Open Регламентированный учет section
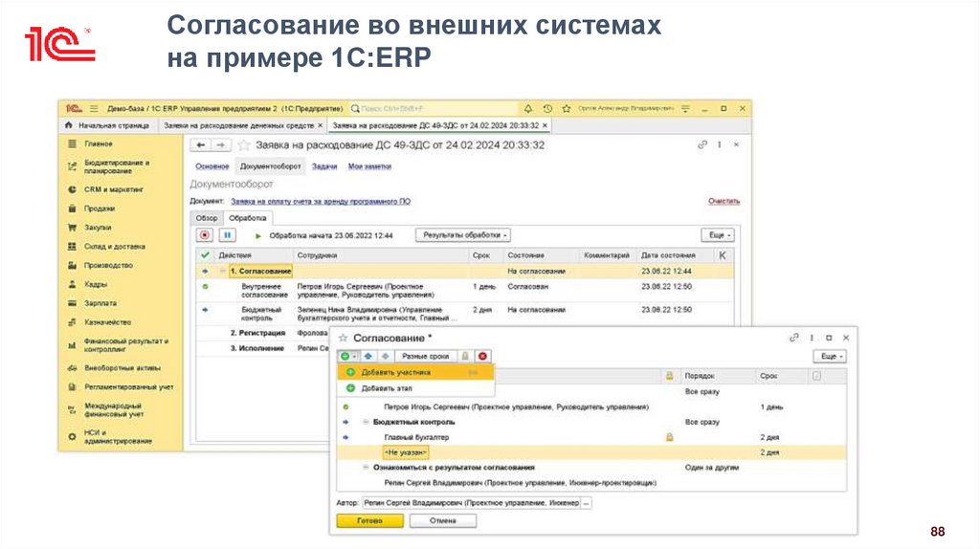Screen dimensions: 980x549 click(129, 387)
